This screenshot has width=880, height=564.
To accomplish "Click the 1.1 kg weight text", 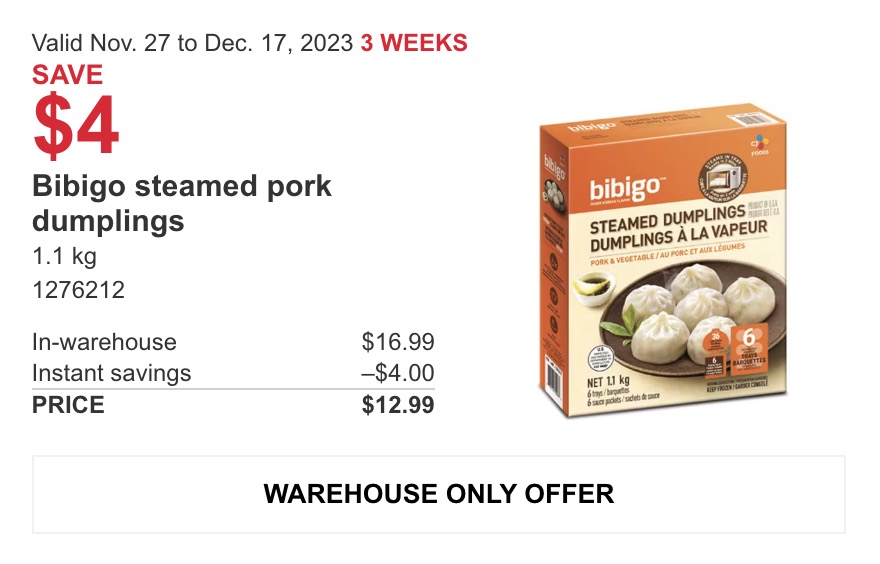I will (65, 256).
